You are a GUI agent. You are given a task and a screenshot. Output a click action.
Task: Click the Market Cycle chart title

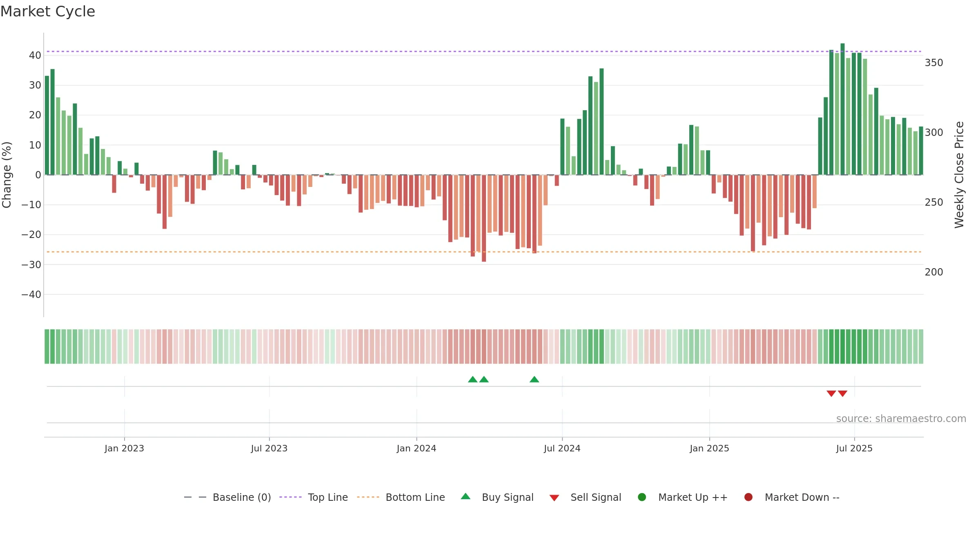[48, 11]
